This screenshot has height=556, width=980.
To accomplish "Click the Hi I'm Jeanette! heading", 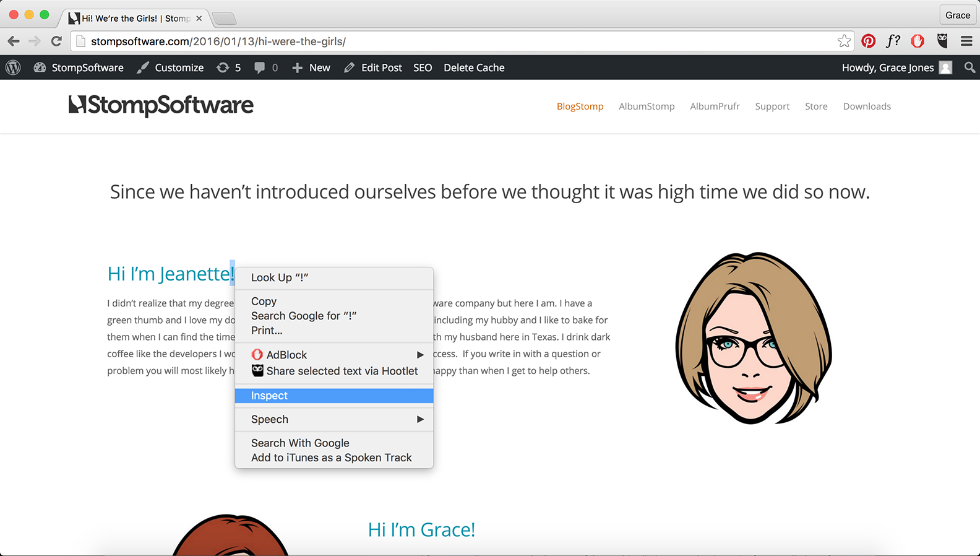I will [171, 274].
